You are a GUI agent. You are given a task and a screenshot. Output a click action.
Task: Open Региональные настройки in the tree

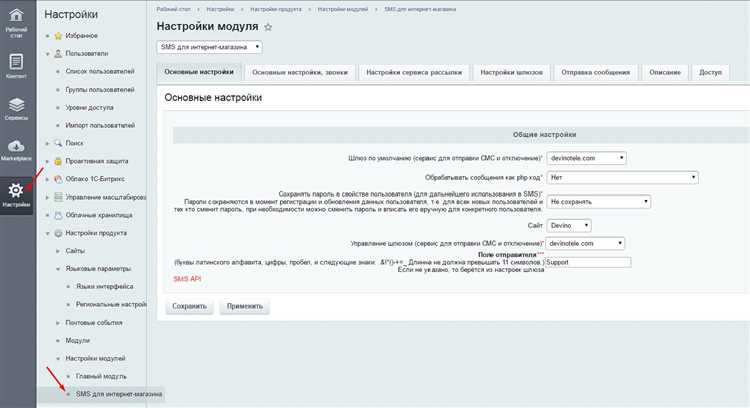(x=111, y=304)
